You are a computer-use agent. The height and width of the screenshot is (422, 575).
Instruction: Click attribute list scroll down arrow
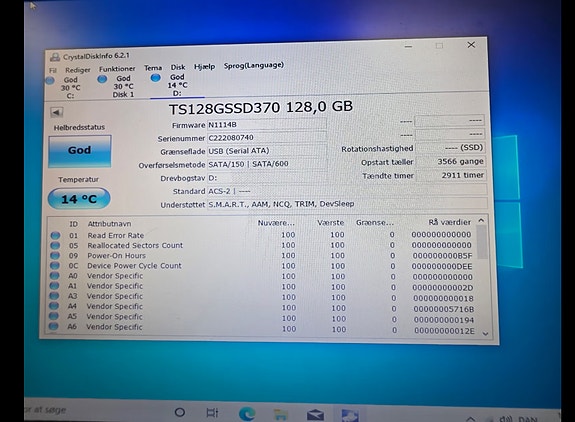point(485,333)
